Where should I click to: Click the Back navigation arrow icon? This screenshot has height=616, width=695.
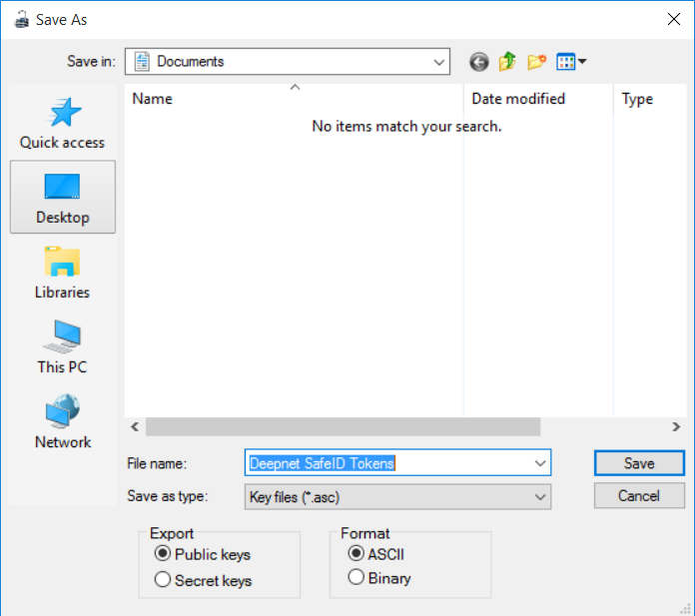pyautogui.click(x=479, y=62)
